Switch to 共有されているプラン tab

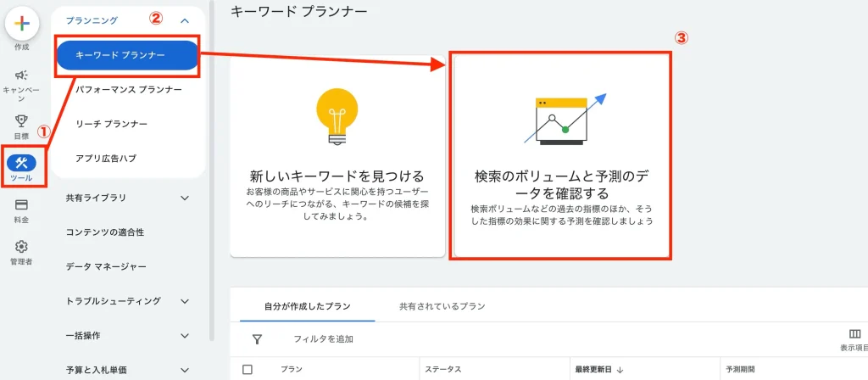[442, 305]
